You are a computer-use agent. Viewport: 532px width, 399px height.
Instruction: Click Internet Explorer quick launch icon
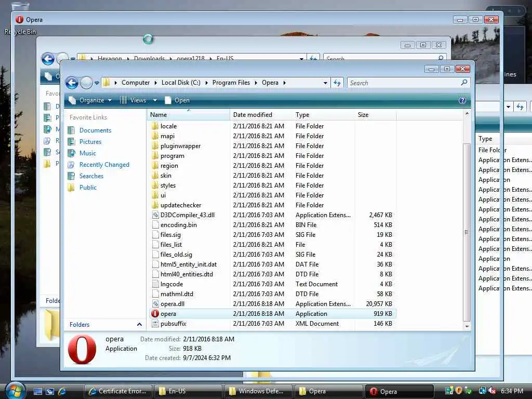tap(62, 391)
